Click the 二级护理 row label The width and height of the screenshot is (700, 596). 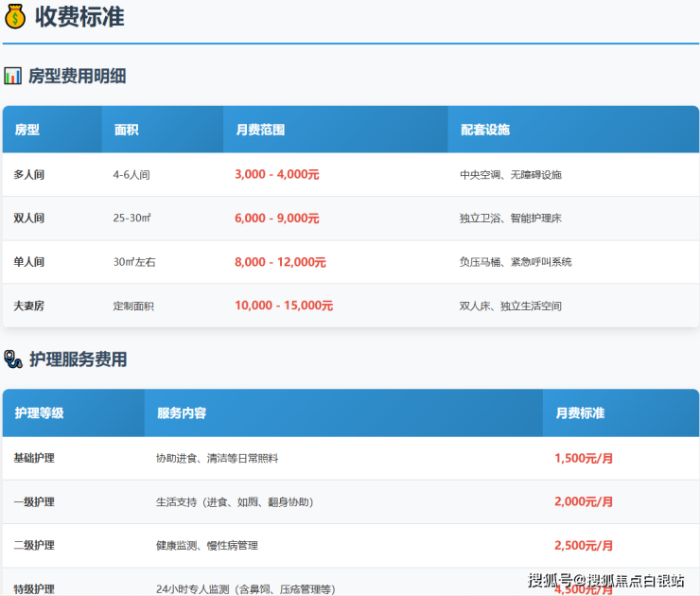(x=34, y=546)
